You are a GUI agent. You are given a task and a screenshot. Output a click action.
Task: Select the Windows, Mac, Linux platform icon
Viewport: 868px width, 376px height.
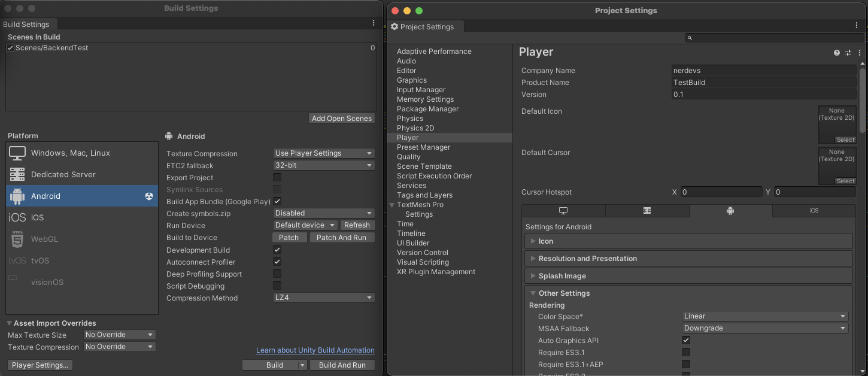[17, 153]
